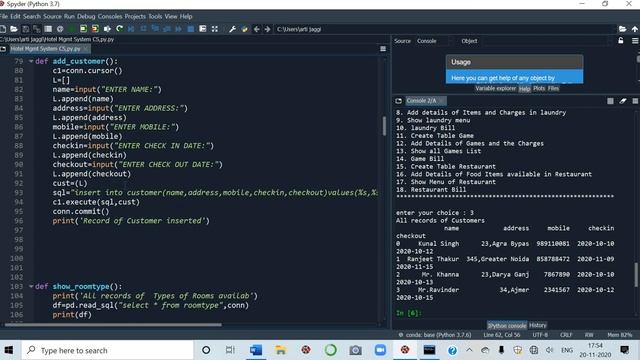Switch to the History bottom tab
Screen dimensions: 640x360
coord(538,325)
